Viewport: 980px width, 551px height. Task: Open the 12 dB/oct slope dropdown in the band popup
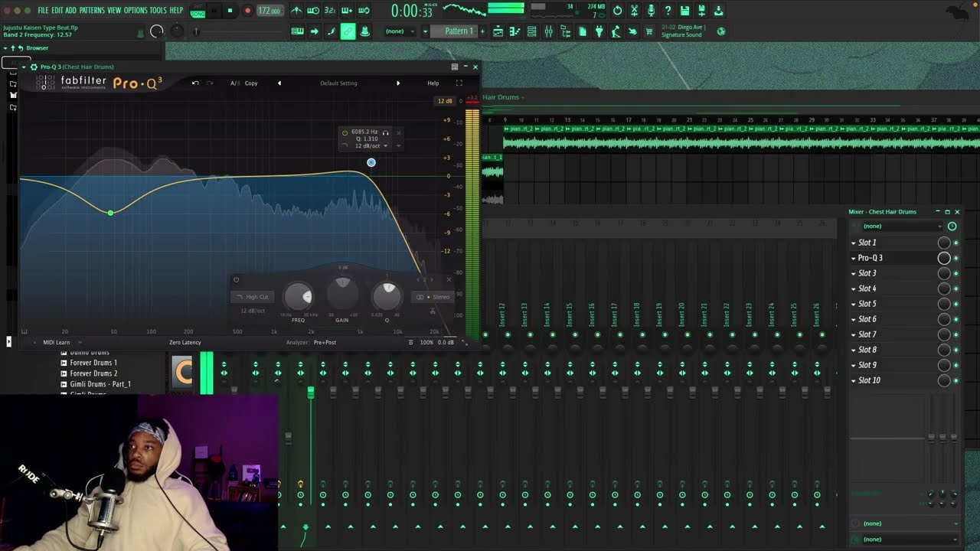pyautogui.click(x=371, y=145)
